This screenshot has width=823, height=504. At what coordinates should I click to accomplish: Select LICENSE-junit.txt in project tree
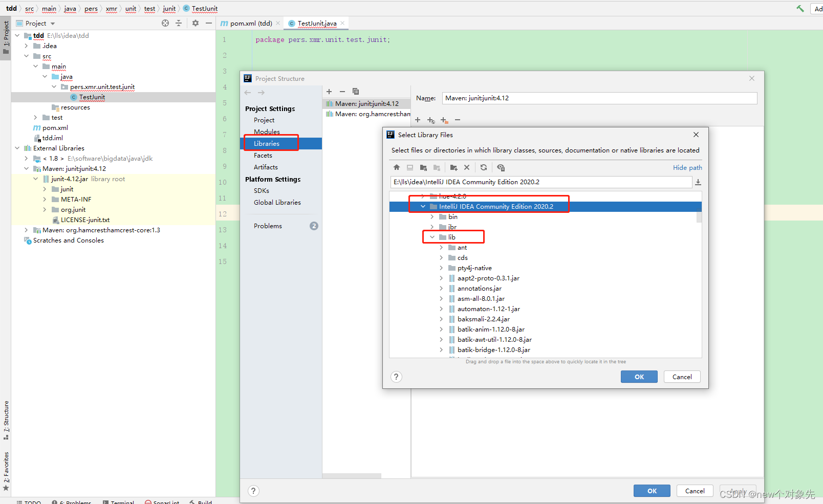click(85, 220)
